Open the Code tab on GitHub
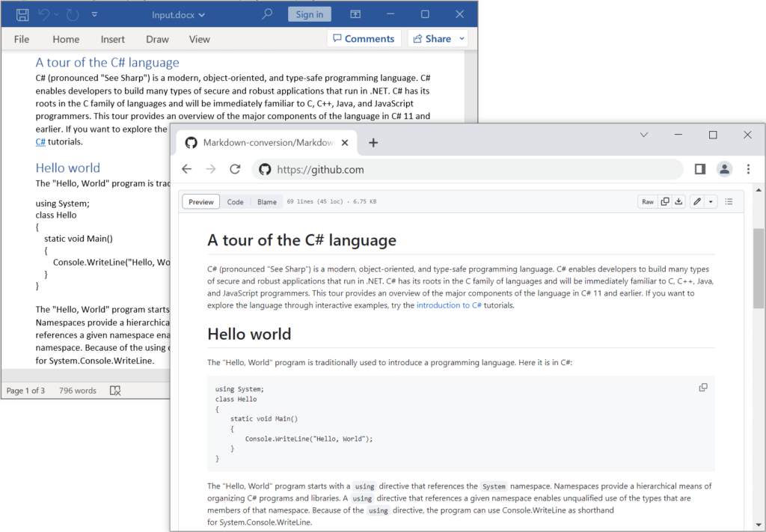The image size is (766, 532). pyautogui.click(x=235, y=201)
